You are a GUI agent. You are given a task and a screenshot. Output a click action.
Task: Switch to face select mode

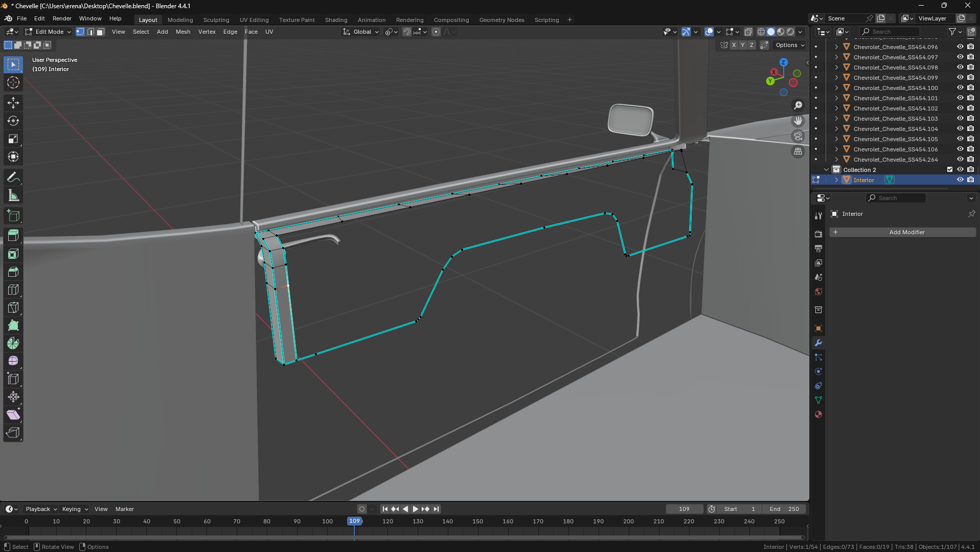tap(101, 32)
